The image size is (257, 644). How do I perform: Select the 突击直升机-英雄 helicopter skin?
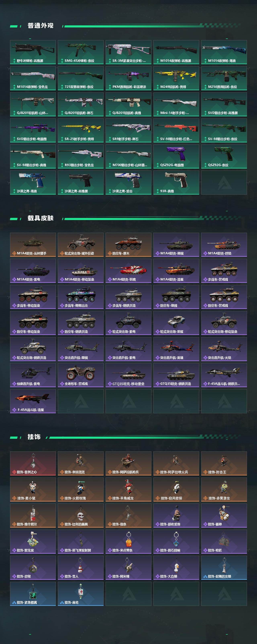point(176,349)
